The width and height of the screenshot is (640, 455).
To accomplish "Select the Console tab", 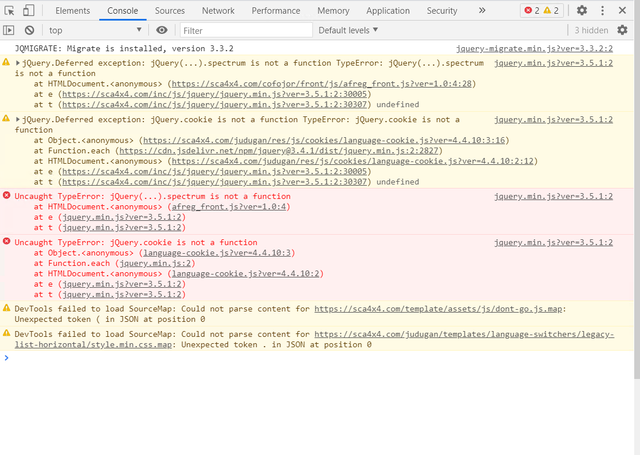I will (122, 11).
